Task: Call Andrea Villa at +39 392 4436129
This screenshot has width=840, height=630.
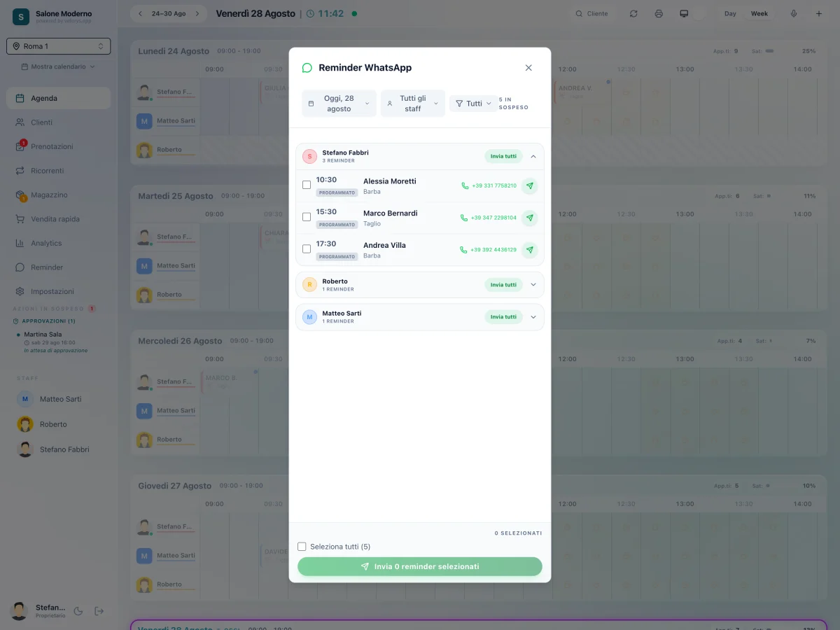Action: (x=489, y=250)
